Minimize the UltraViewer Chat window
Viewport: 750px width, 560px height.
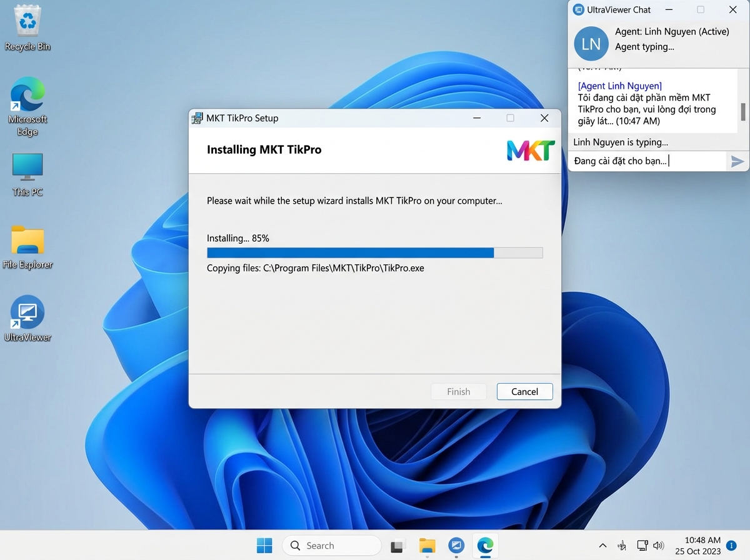[x=669, y=10]
